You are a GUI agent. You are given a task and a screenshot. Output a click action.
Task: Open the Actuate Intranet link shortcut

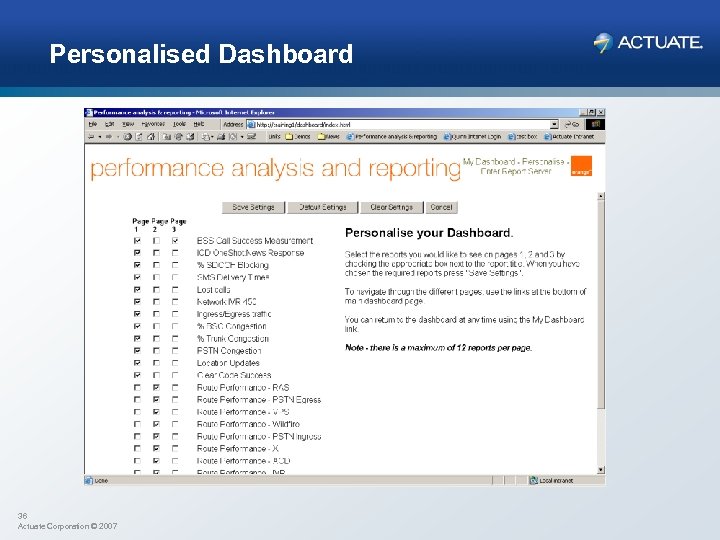569,136
